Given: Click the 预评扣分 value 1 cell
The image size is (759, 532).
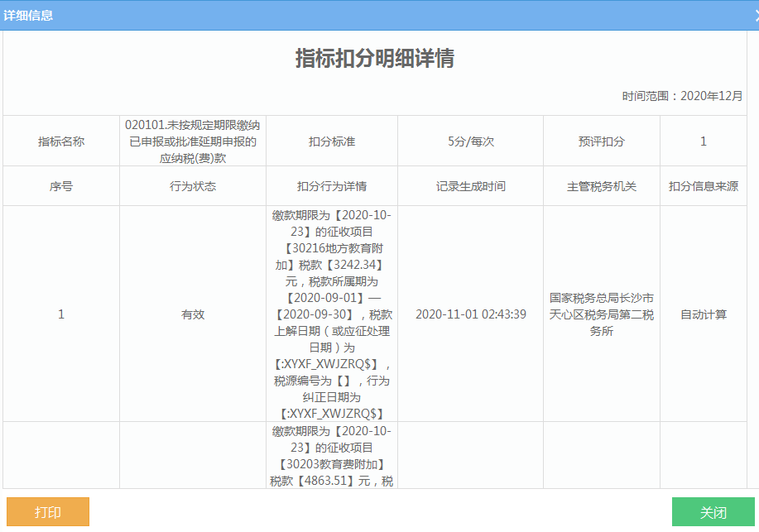Looking at the screenshot, I should [704, 141].
